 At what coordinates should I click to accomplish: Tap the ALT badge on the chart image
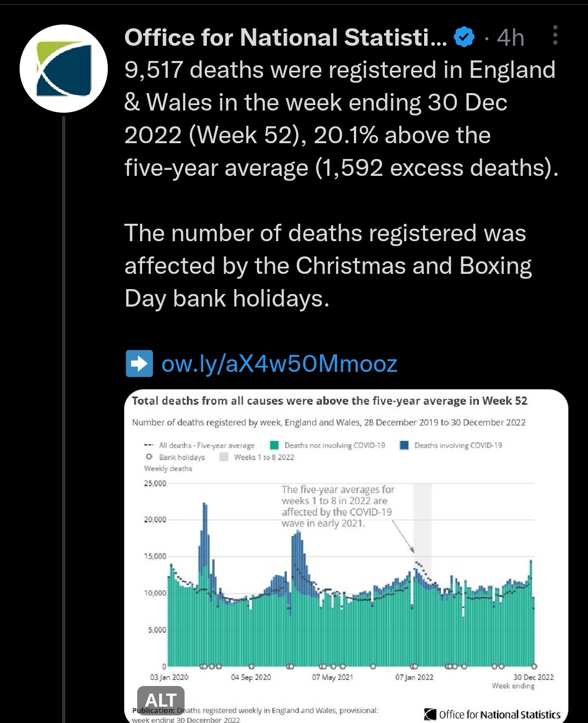[161, 700]
